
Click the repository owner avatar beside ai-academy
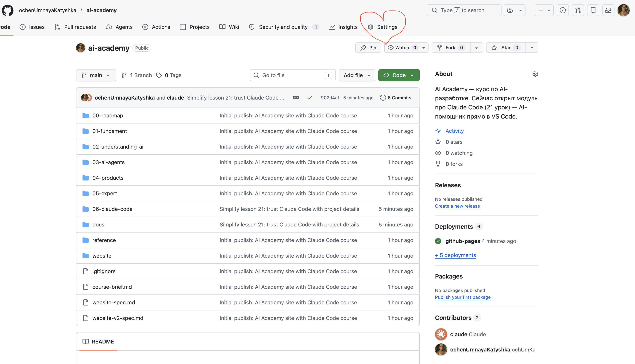point(81,48)
